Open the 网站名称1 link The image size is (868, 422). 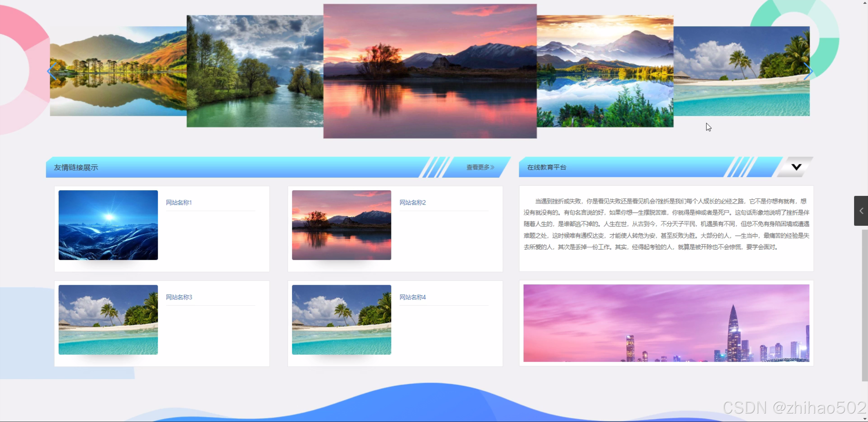[x=179, y=203]
